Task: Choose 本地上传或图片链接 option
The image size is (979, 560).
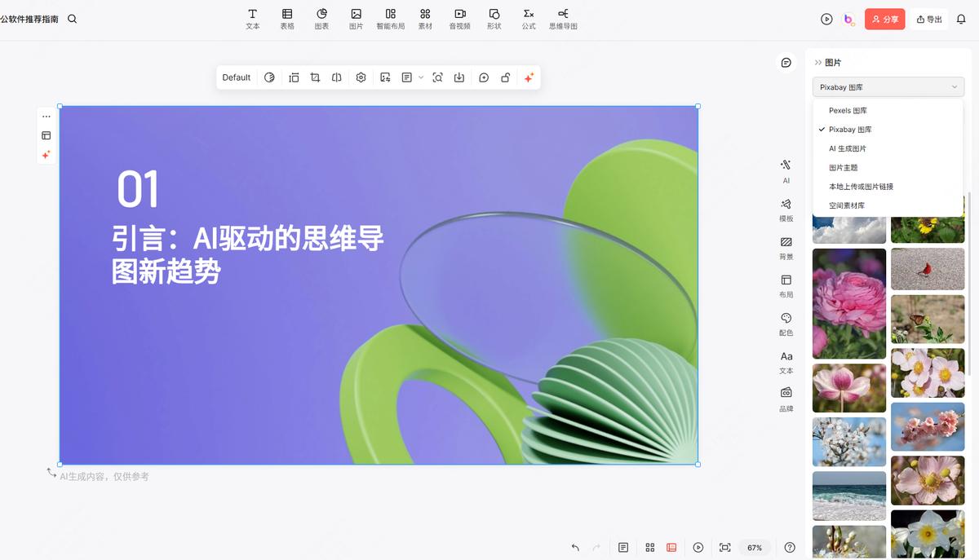Action: [888, 187]
